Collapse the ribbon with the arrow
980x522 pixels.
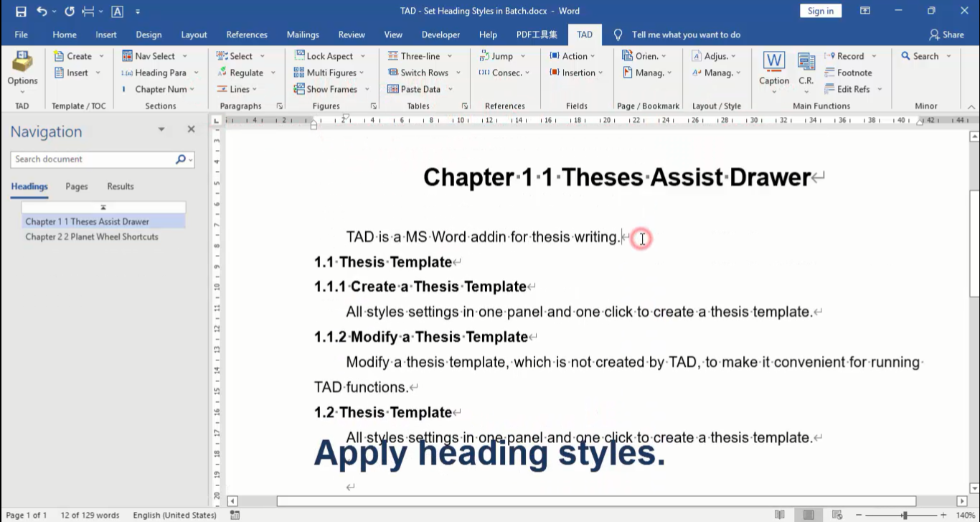point(971,106)
